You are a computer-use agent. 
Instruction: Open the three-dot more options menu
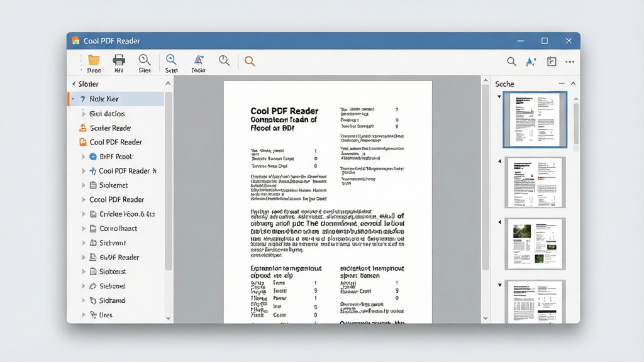click(570, 62)
